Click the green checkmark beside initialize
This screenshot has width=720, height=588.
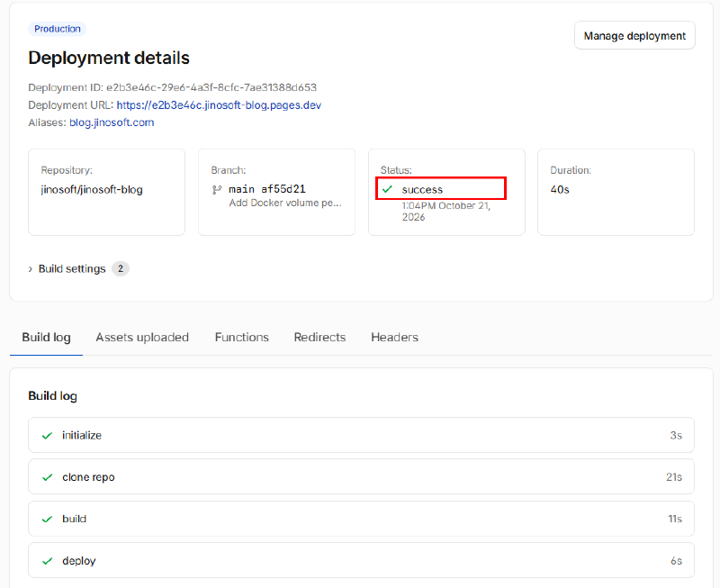click(48, 436)
